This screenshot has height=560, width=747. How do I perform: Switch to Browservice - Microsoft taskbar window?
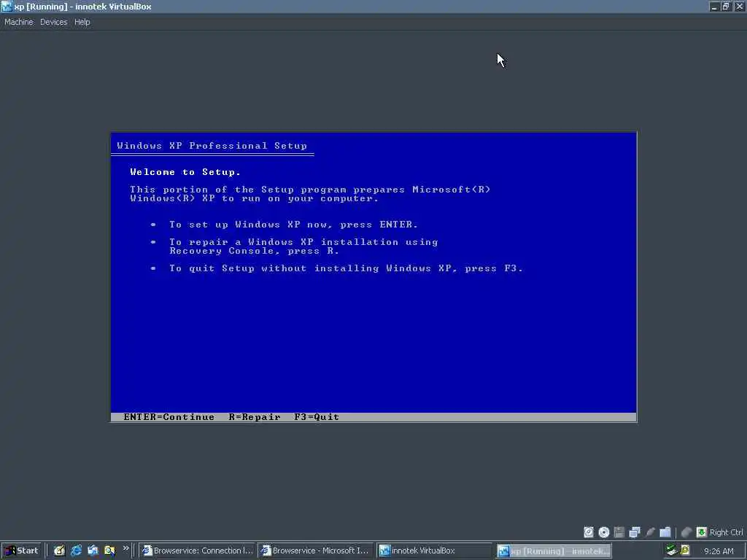tap(316, 551)
